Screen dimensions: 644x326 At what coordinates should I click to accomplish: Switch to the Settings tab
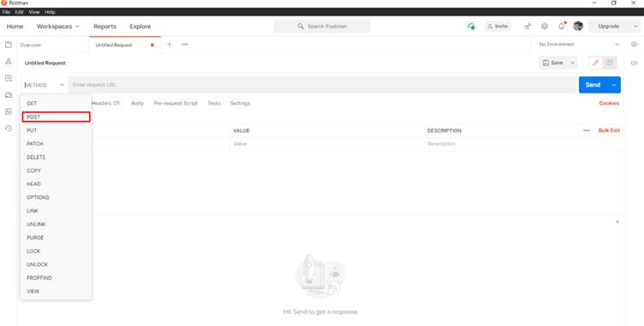click(x=240, y=103)
